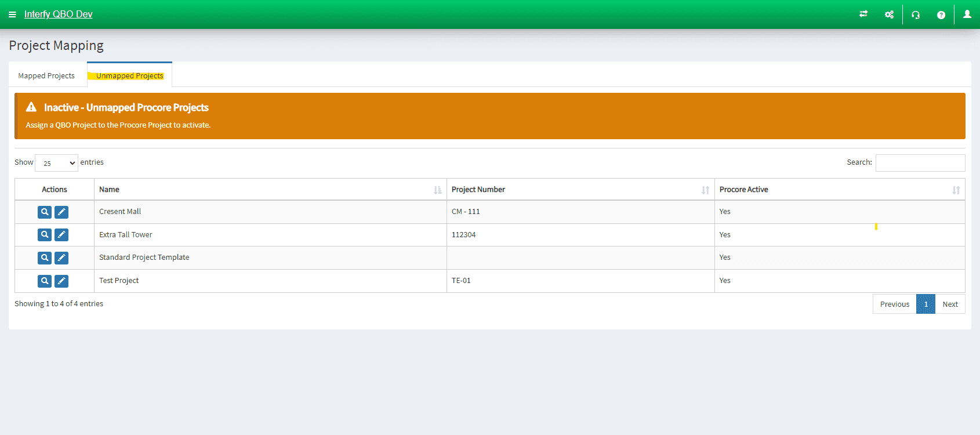Screen dimensions: 980x435
Task: Click the support headset icon
Action: 916,14
